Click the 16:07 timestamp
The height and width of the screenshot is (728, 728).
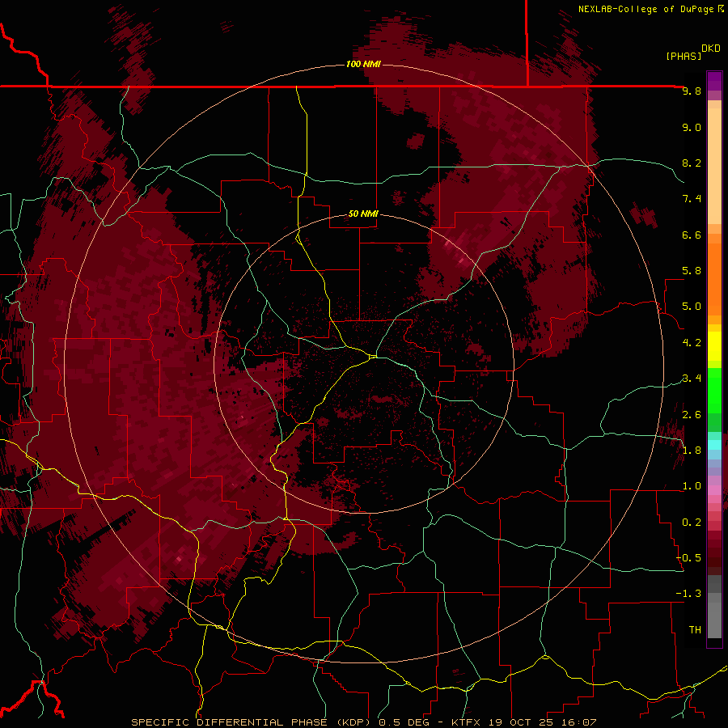(x=580, y=722)
